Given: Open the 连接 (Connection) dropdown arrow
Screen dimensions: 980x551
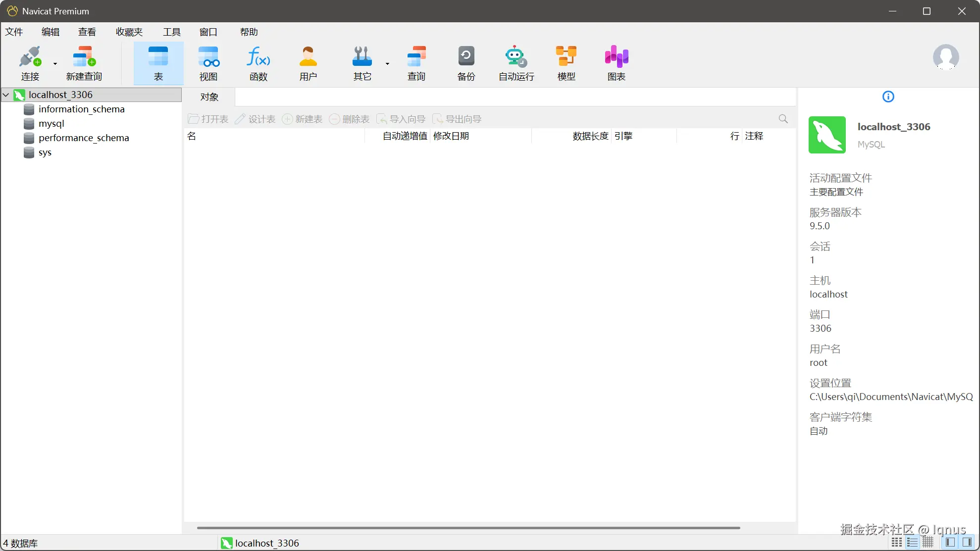Looking at the screenshot, I should point(55,63).
